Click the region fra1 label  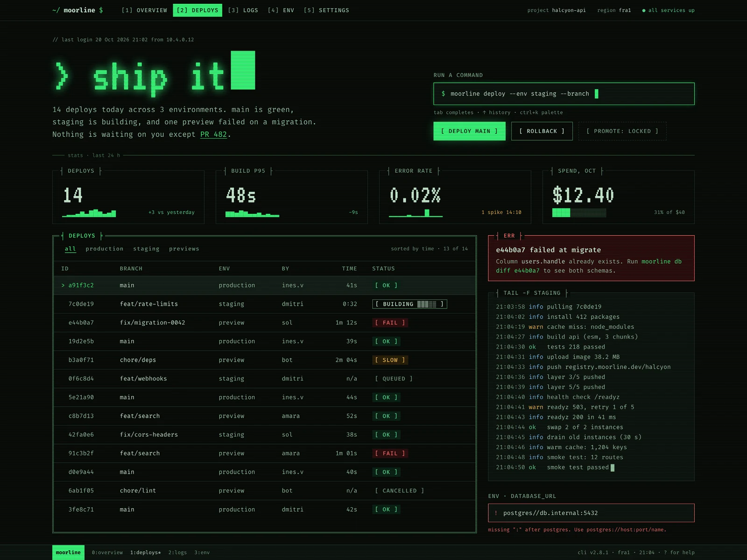[x=614, y=10]
